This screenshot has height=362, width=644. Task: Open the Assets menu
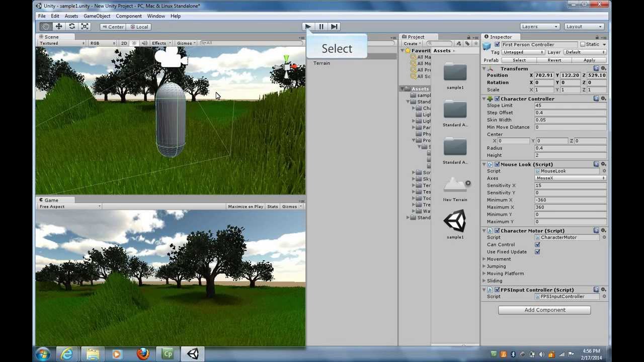tap(71, 16)
